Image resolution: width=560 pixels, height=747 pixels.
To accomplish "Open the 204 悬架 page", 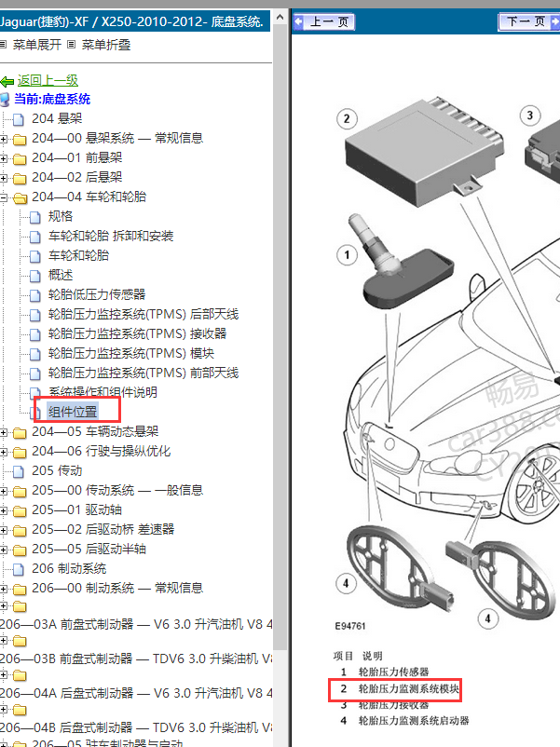I will click(x=57, y=118).
